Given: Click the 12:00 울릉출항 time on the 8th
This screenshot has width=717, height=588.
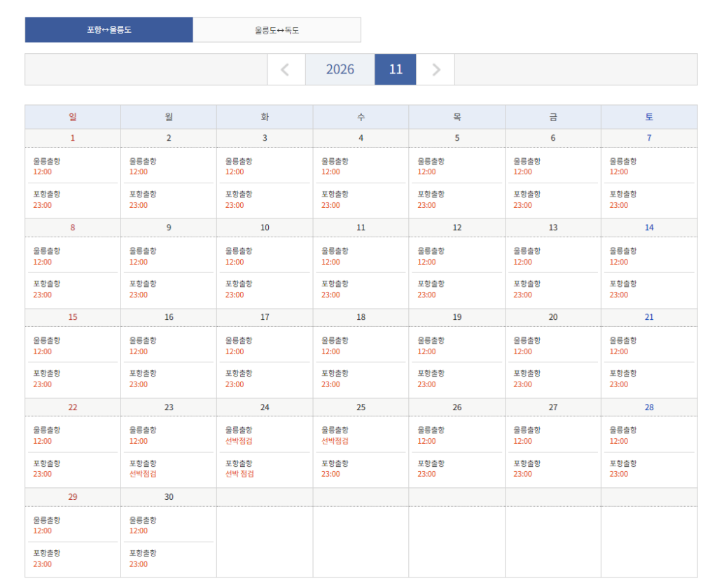Looking at the screenshot, I should [x=43, y=262].
